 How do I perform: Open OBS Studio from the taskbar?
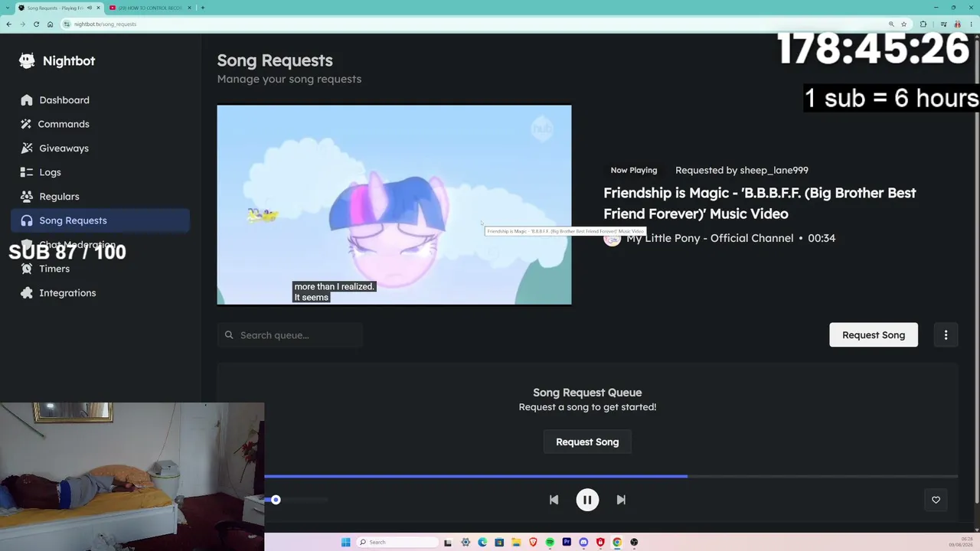coord(634,543)
